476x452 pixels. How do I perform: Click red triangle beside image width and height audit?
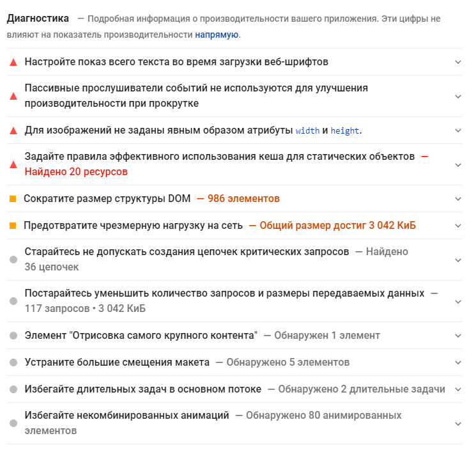coord(13,130)
